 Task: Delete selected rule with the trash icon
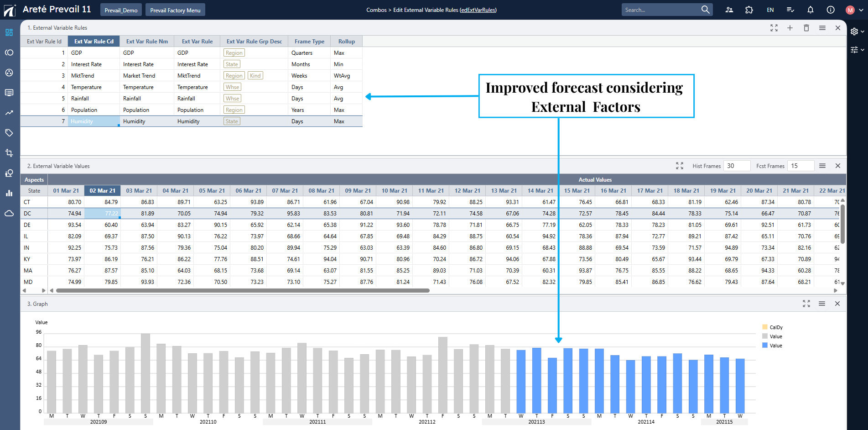click(806, 28)
